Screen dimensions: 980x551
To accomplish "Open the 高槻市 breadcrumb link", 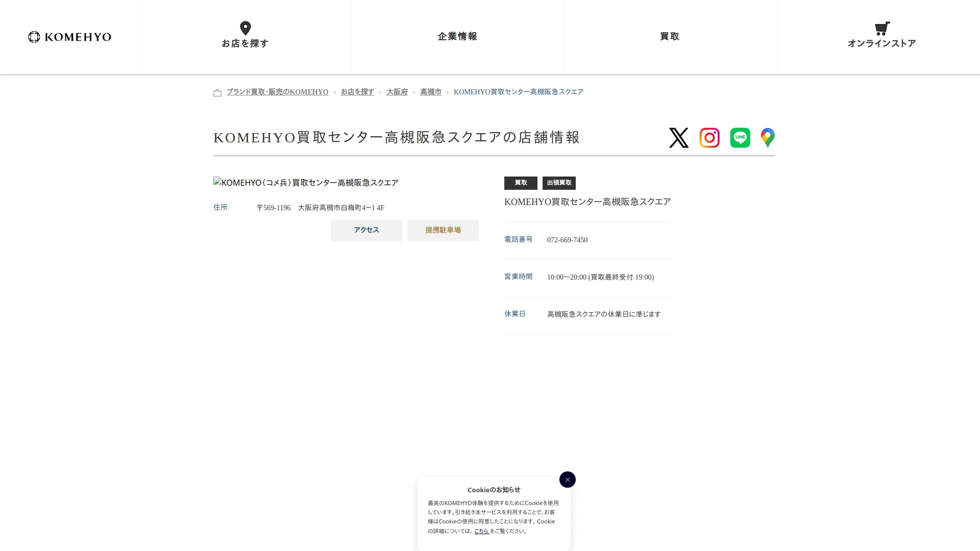I will click(431, 92).
